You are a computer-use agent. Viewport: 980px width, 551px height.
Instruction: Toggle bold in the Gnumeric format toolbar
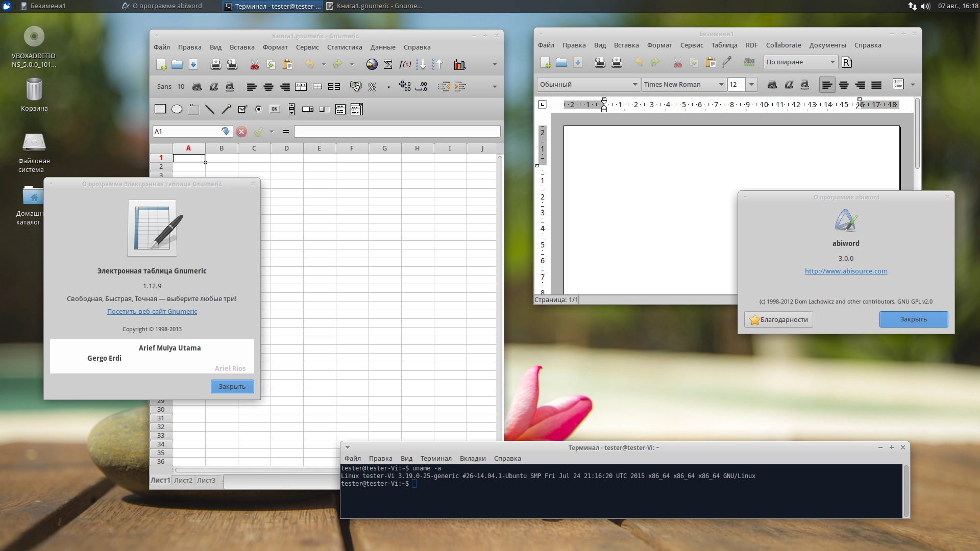197,87
